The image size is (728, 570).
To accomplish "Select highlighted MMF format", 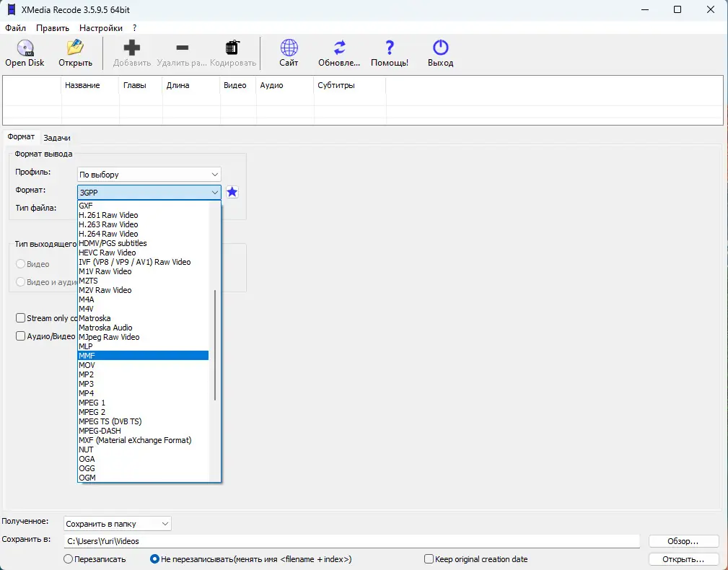I will coord(144,356).
